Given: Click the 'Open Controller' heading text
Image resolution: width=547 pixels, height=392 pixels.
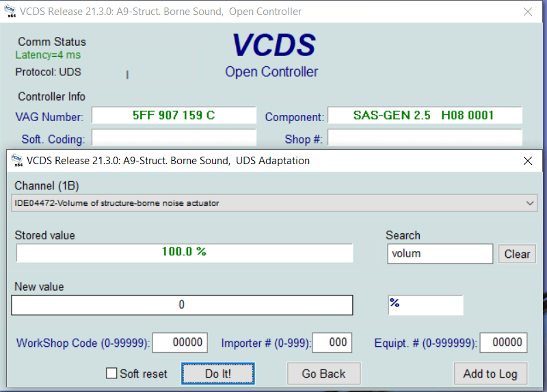Looking at the screenshot, I should (271, 72).
